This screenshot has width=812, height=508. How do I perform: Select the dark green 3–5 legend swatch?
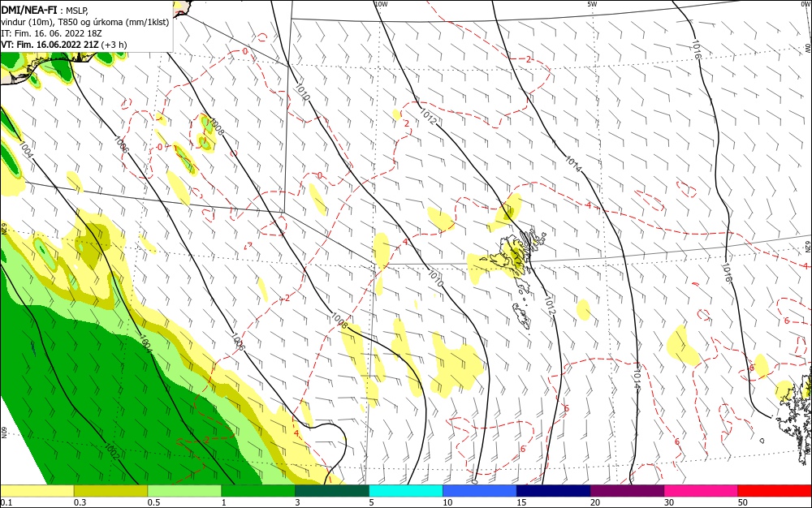[x=332, y=491]
